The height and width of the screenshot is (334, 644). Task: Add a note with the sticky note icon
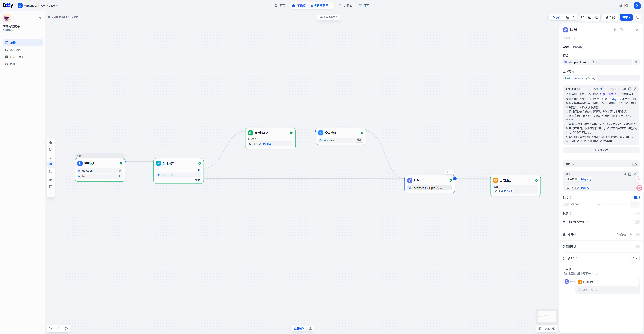point(51,149)
